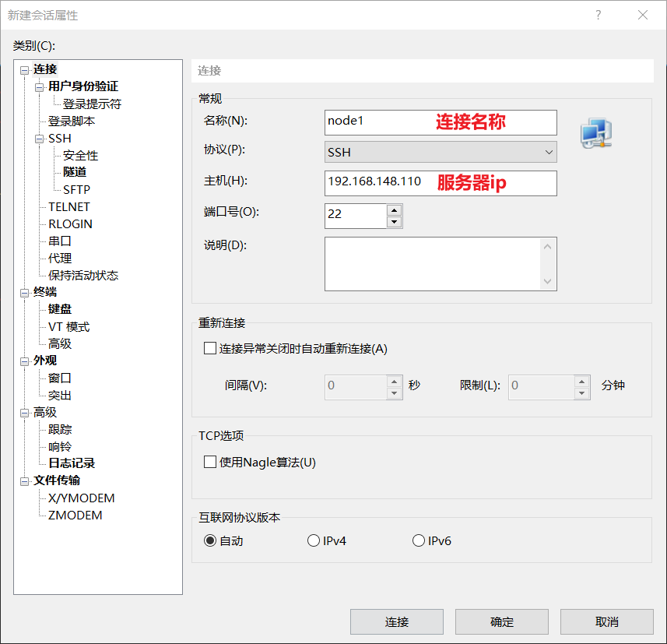Select ZMODEM tree item
This screenshot has width=667, height=644.
pyautogui.click(x=75, y=515)
